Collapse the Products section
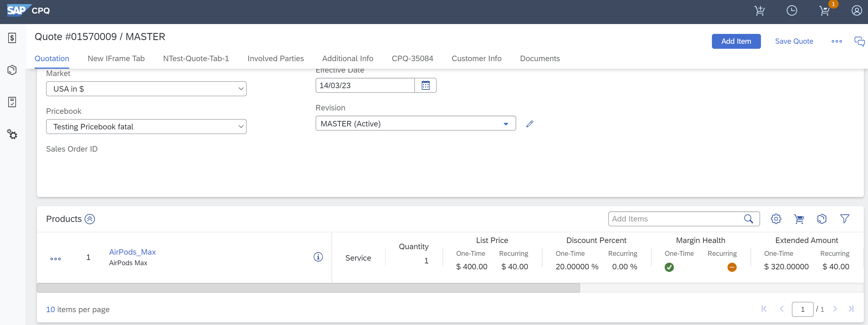The image size is (868, 325). (x=90, y=219)
